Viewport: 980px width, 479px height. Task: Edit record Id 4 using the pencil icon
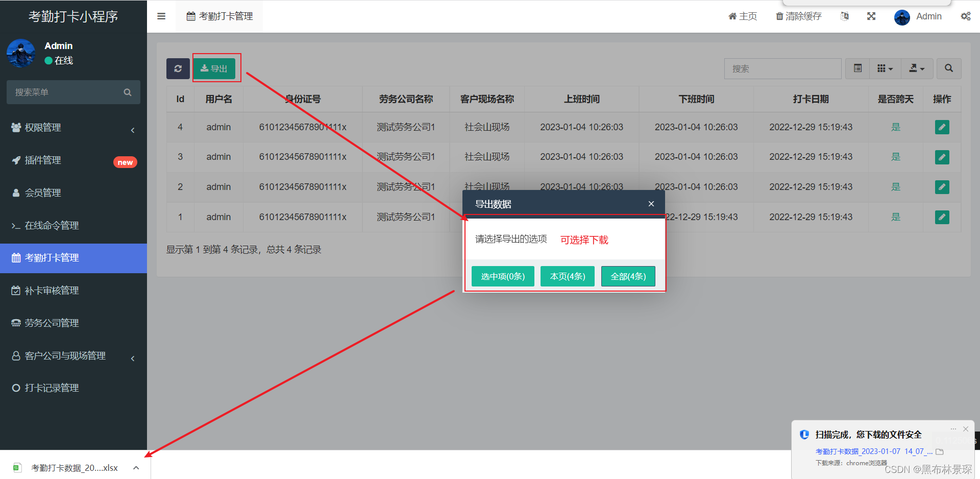pos(942,127)
